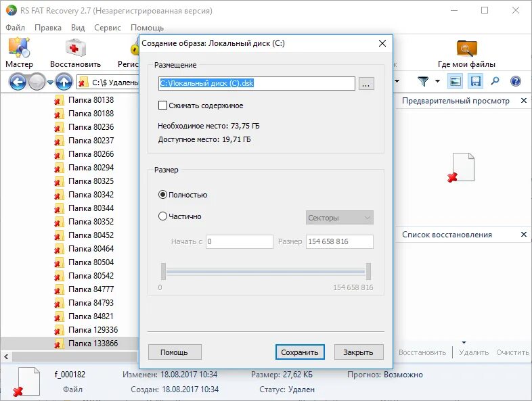532x401 pixels.
Task: Open the blue help question icon
Action: (515, 81)
